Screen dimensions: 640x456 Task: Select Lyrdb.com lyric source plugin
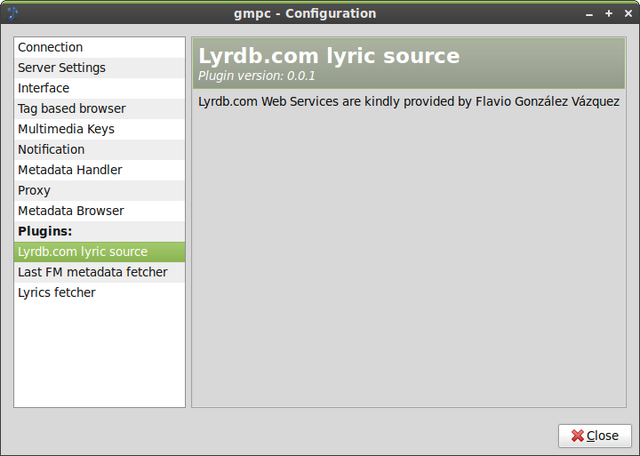tap(99, 252)
